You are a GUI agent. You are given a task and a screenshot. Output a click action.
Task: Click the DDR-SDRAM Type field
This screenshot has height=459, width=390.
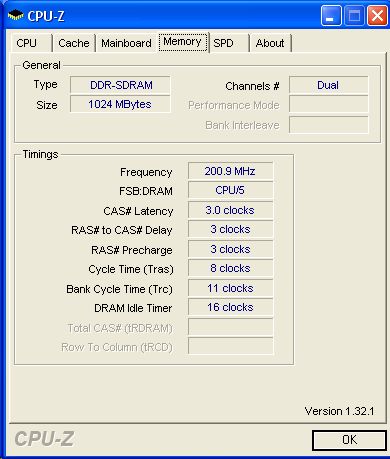(120, 85)
